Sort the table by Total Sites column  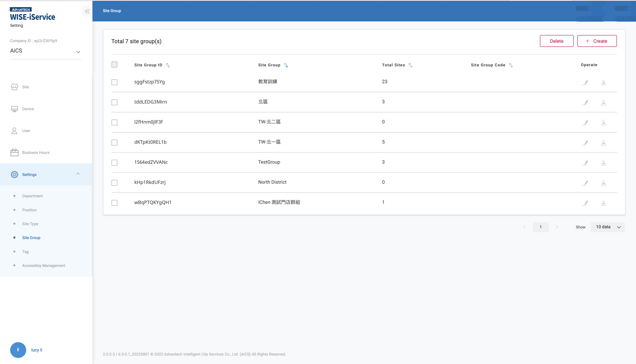(x=410, y=65)
